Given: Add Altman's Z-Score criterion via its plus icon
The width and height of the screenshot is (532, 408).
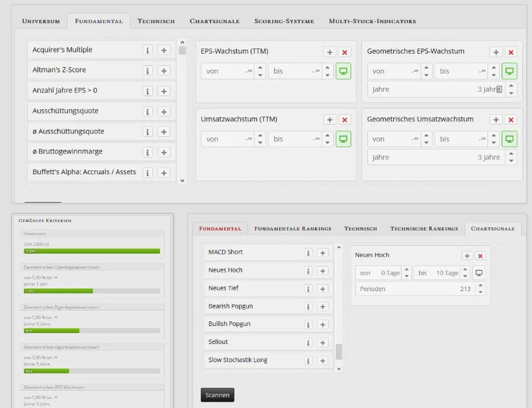Looking at the screenshot, I should (165, 69).
